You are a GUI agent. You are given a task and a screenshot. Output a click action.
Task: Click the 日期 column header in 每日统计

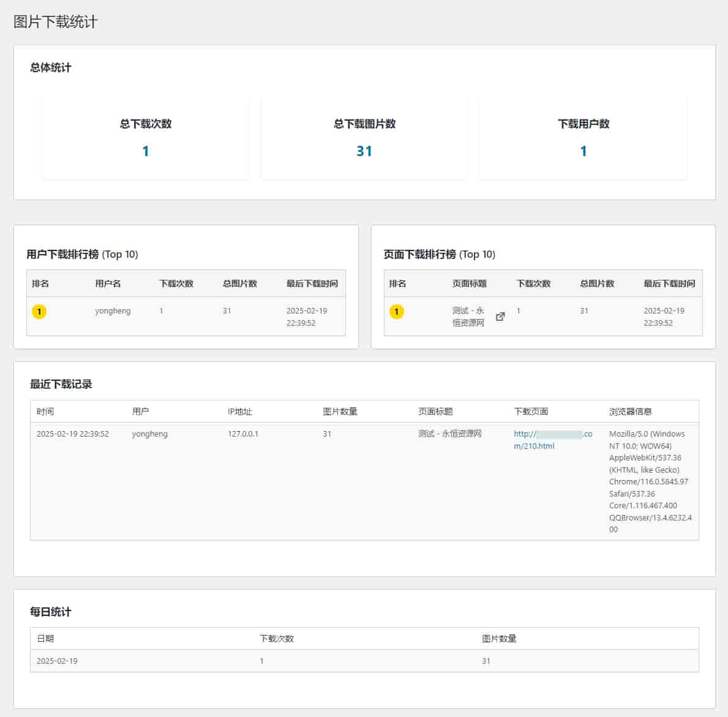click(45, 639)
